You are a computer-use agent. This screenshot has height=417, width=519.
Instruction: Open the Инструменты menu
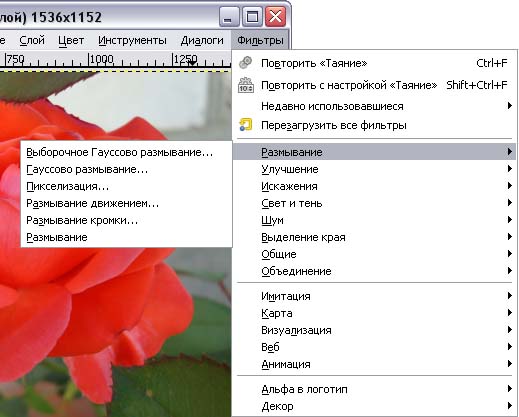point(132,40)
